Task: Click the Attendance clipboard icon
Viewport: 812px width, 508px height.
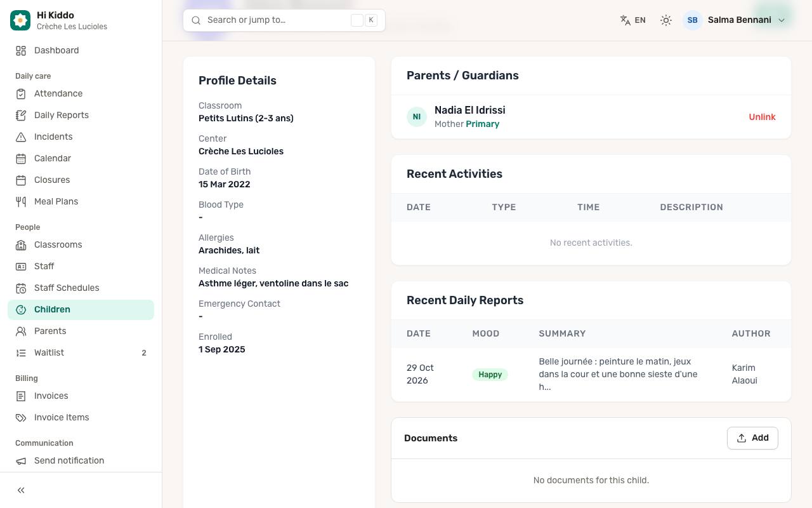Action: (x=21, y=93)
